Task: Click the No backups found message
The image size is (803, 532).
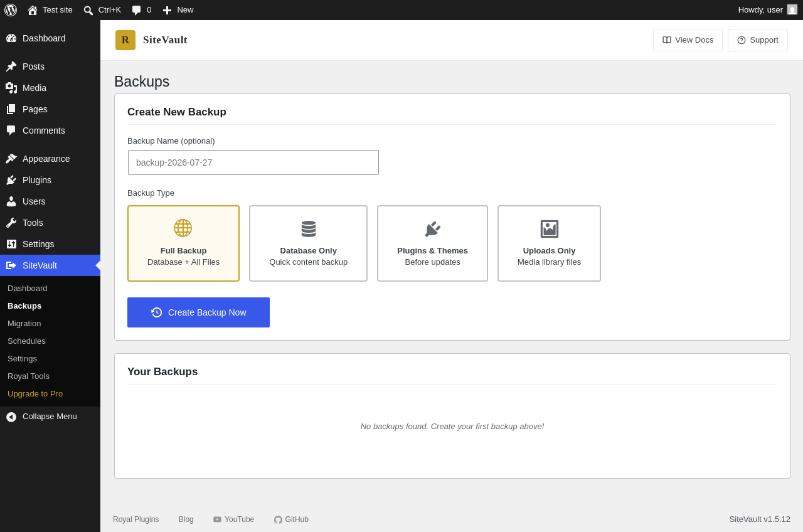Action: tap(452, 427)
